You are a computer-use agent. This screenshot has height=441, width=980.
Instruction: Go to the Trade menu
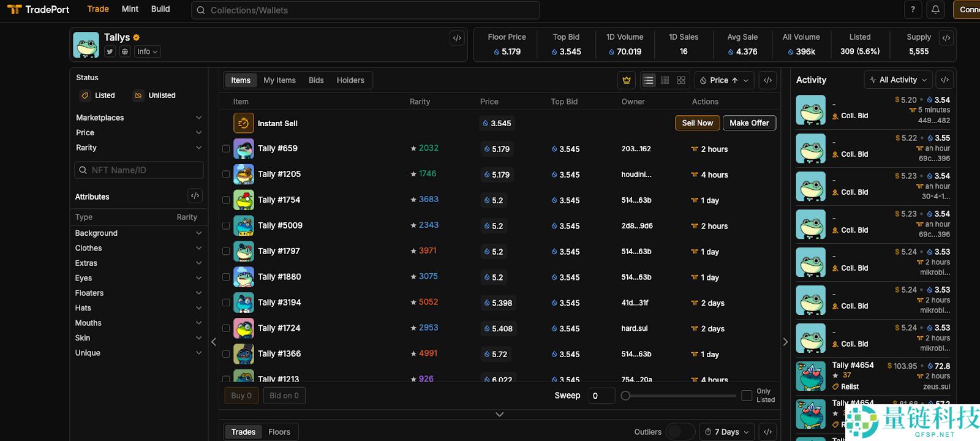(98, 9)
